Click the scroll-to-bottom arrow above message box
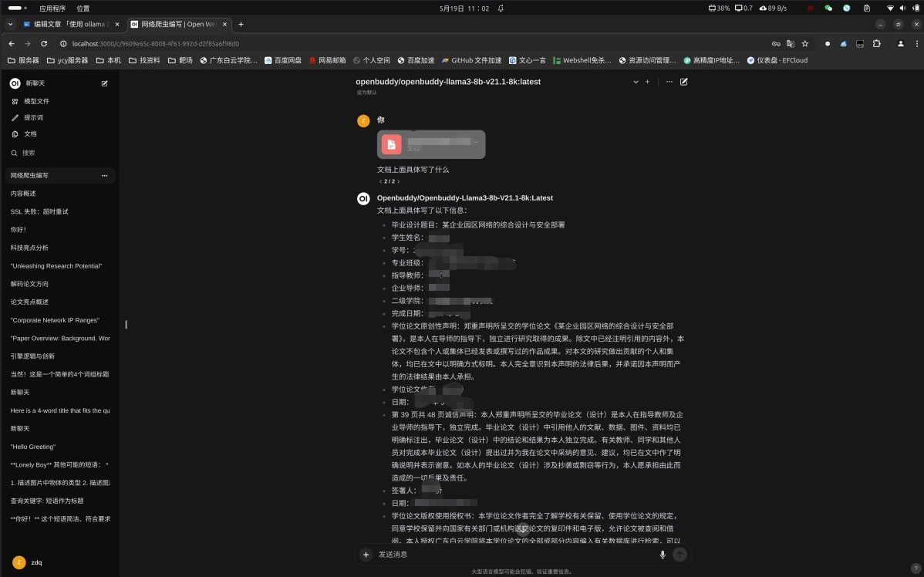This screenshot has width=924, height=577. (522, 529)
